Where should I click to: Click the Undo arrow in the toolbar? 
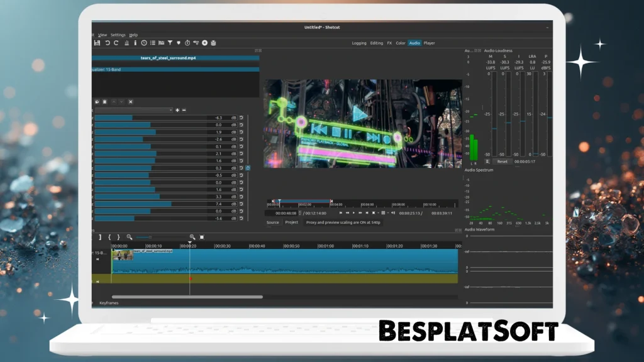[x=108, y=43]
